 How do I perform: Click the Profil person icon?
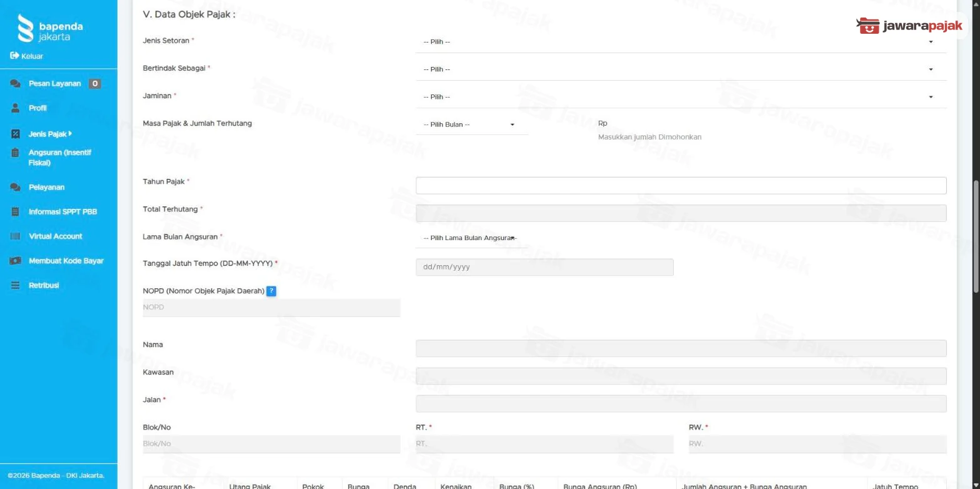coord(16,108)
